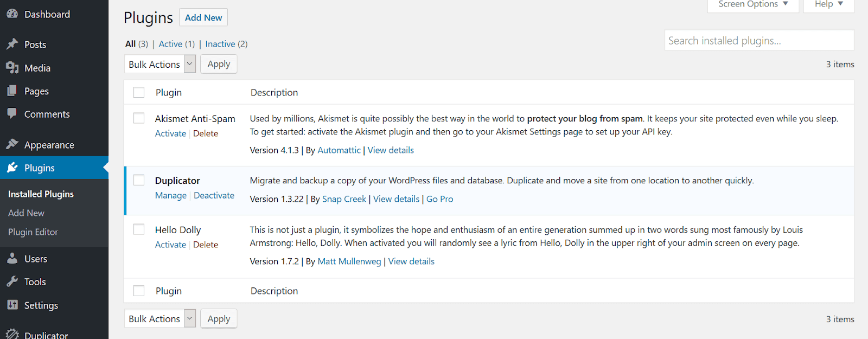Select the Hello Dolly checkbox
This screenshot has width=868, height=339.
coord(138,229)
